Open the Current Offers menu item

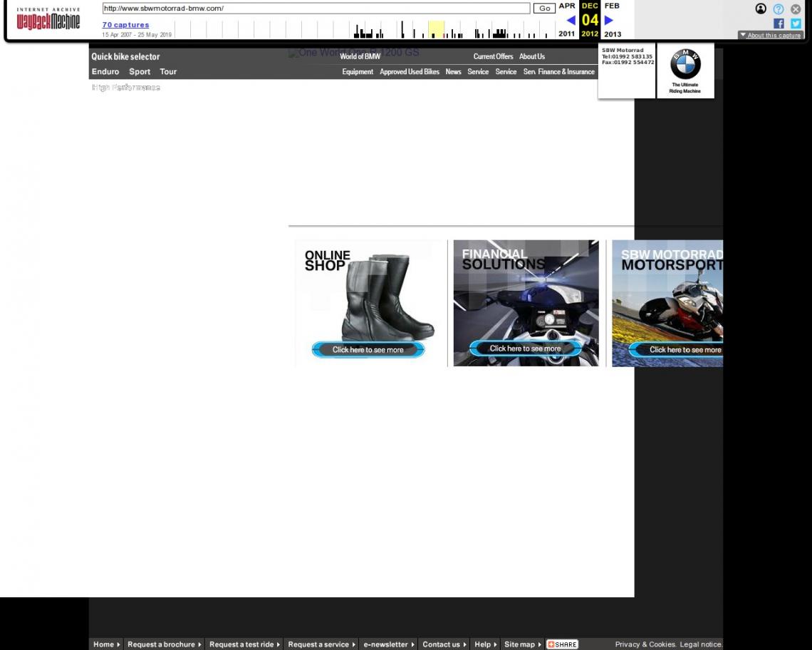click(x=493, y=56)
